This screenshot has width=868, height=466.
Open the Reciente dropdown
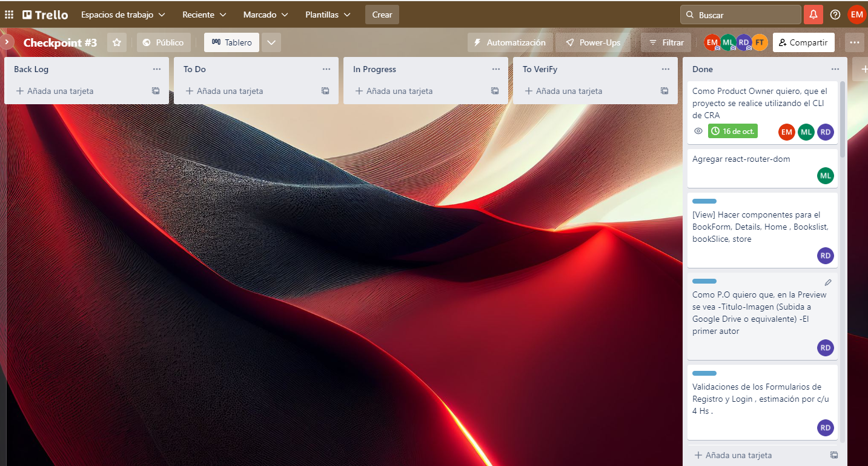coord(204,15)
